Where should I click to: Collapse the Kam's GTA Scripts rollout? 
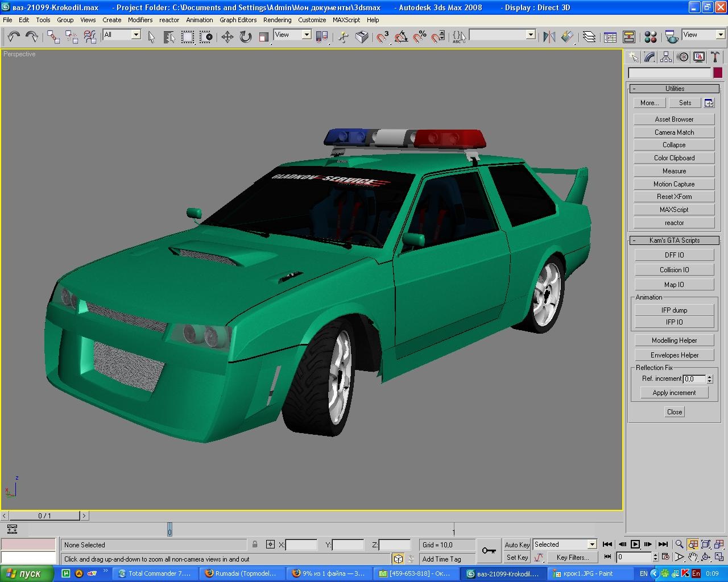pos(675,240)
